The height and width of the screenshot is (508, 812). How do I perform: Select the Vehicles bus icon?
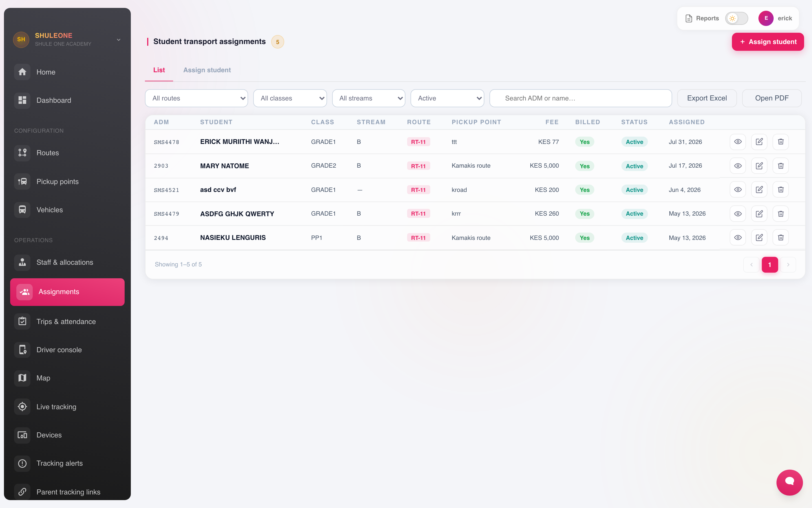pos(22,210)
